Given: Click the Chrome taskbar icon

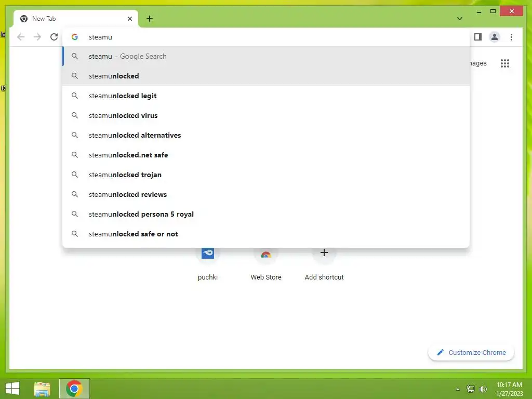Looking at the screenshot, I should (x=74, y=389).
